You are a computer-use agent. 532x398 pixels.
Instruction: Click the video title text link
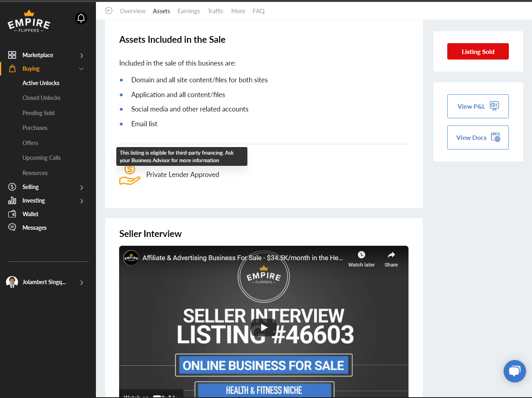[x=243, y=258]
